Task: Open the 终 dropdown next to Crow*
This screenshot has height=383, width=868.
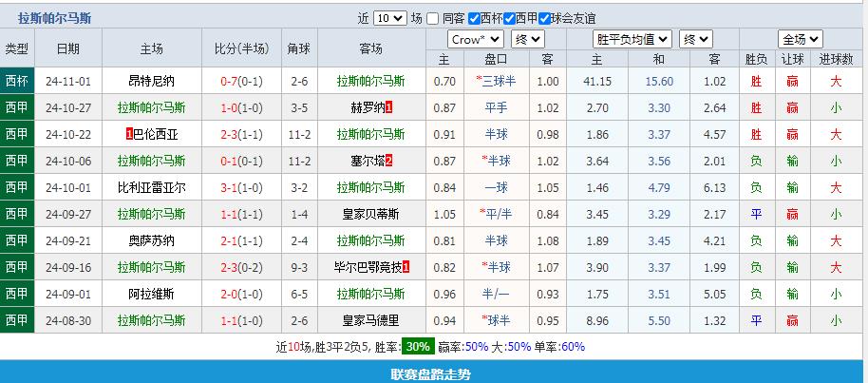Action: tap(528, 39)
